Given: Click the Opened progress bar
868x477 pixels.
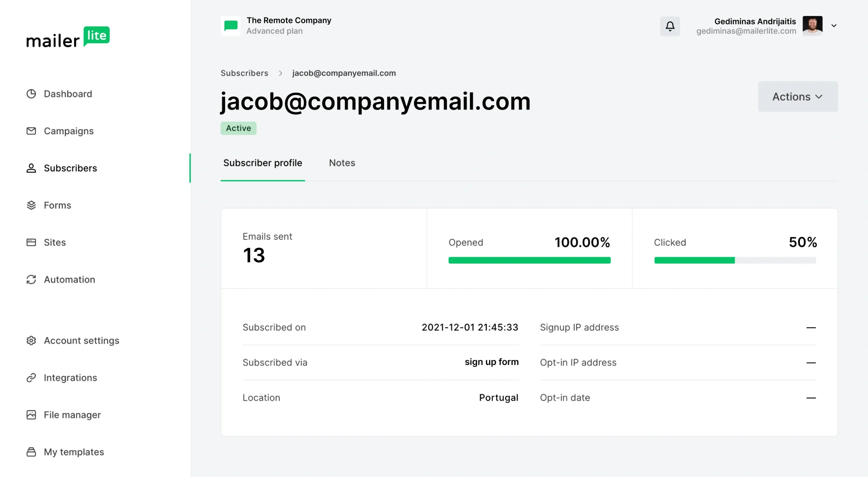Looking at the screenshot, I should point(529,260).
